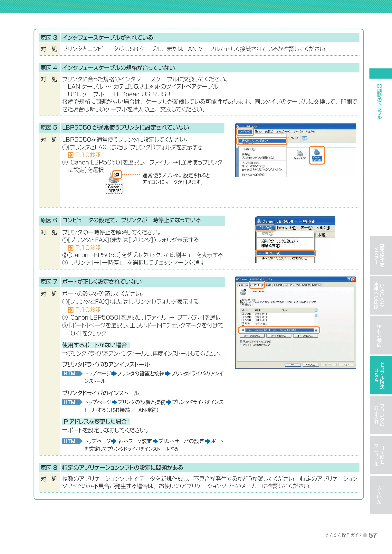
Task: Open the ツール(T) menu in the printers folder window
Action: [x=298, y=132]
